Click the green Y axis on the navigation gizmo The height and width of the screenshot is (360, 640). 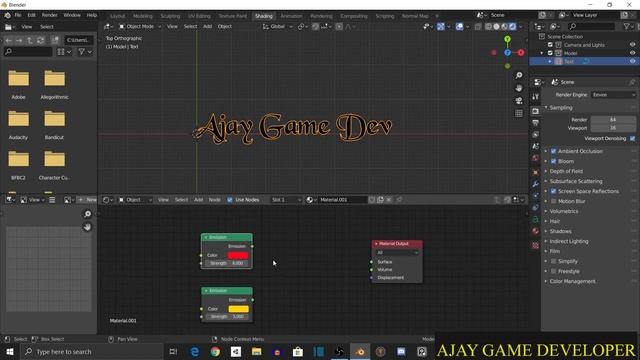coord(507,39)
